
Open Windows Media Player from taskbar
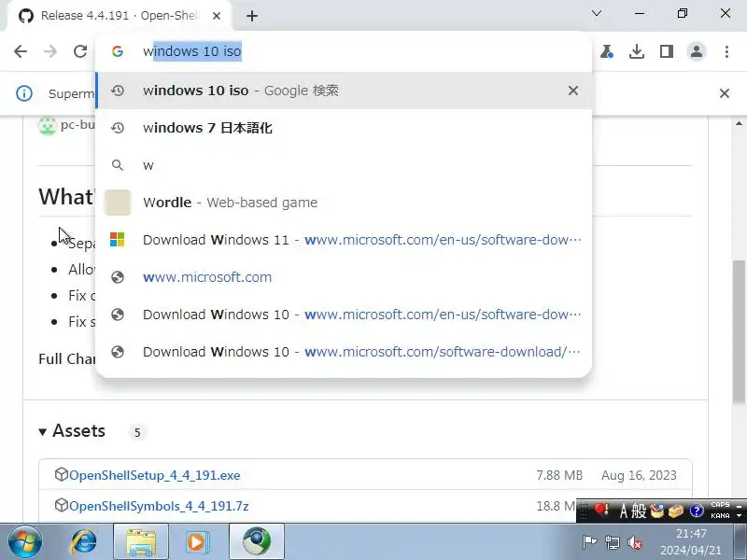[198, 542]
